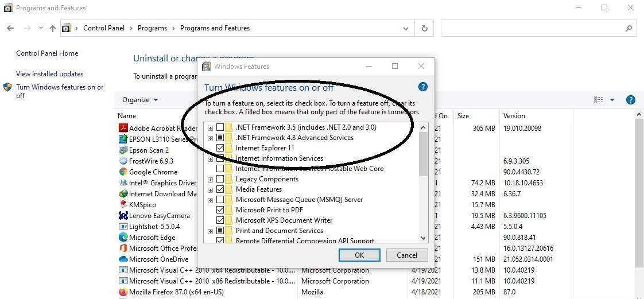644x299 pixels.
Task: Click the Intel Graphics Driver icon
Action: [x=123, y=182]
